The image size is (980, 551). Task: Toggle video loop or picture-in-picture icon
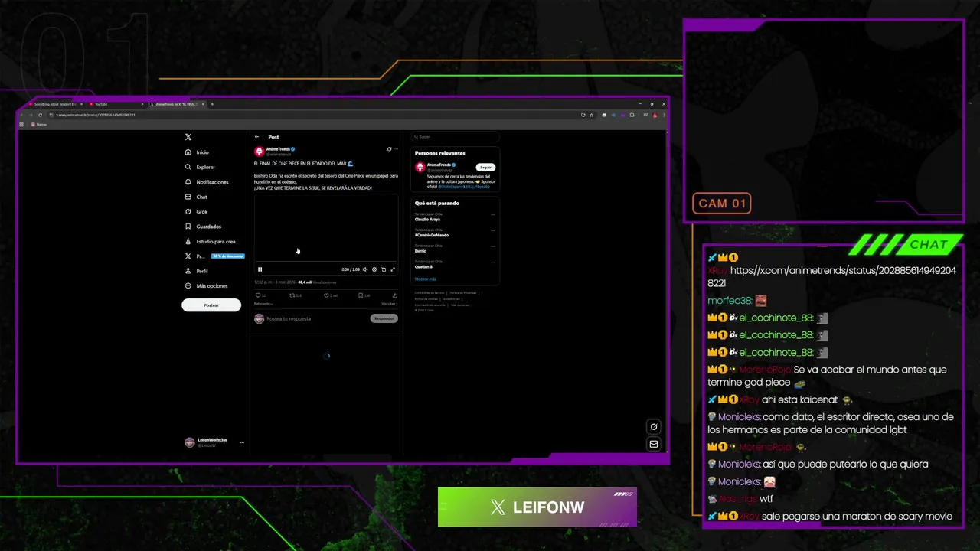pos(384,269)
